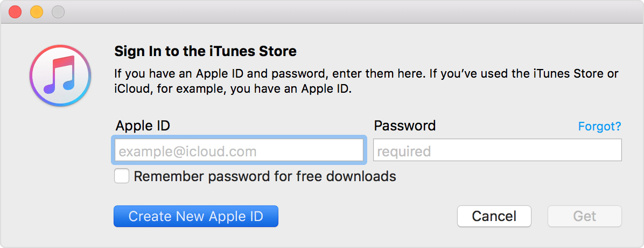
Task: Click the grayed-out Get button
Action: tap(584, 216)
